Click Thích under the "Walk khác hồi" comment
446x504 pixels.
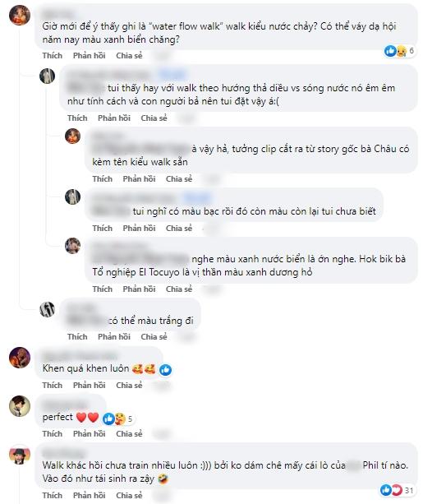53,495
